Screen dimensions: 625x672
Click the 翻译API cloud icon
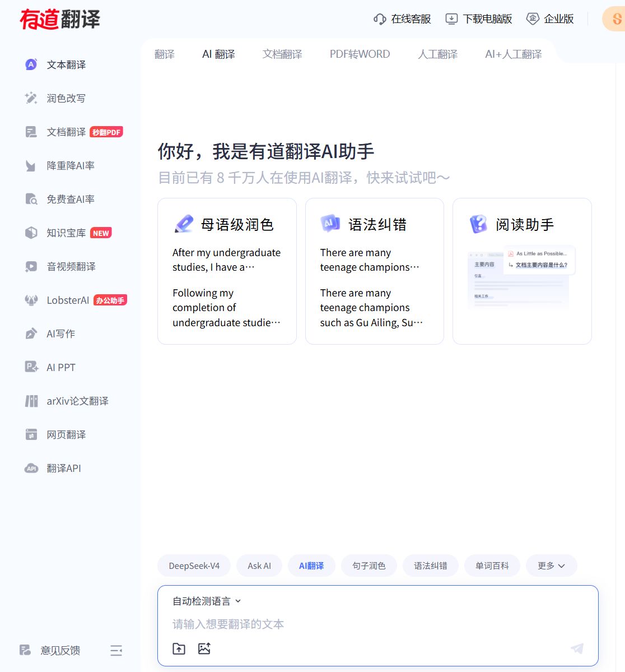pos(31,469)
